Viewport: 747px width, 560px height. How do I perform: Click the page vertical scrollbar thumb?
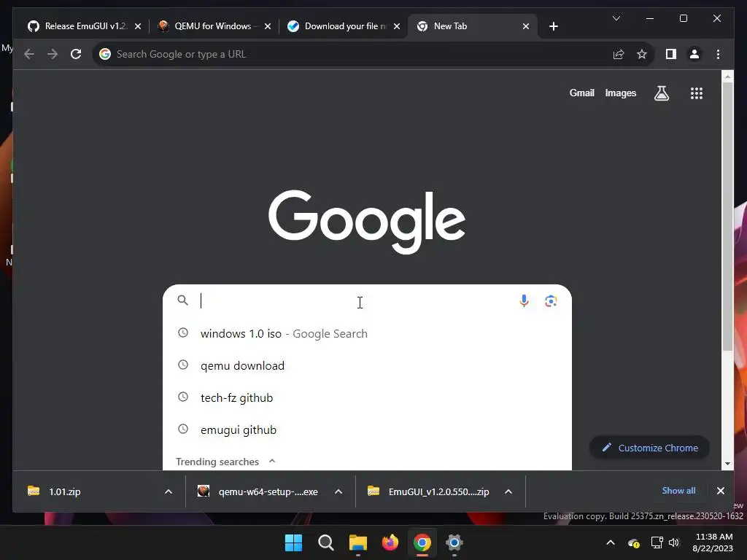727,217
